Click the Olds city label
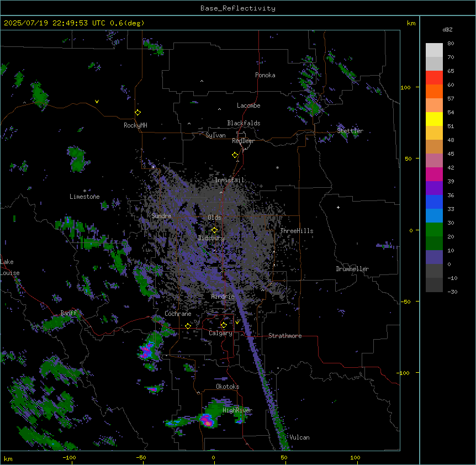The image size is (476, 465). (214, 218)
